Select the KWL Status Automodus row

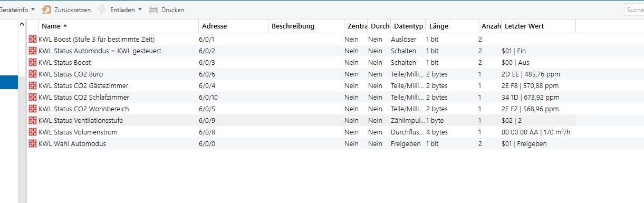point(301,51)
